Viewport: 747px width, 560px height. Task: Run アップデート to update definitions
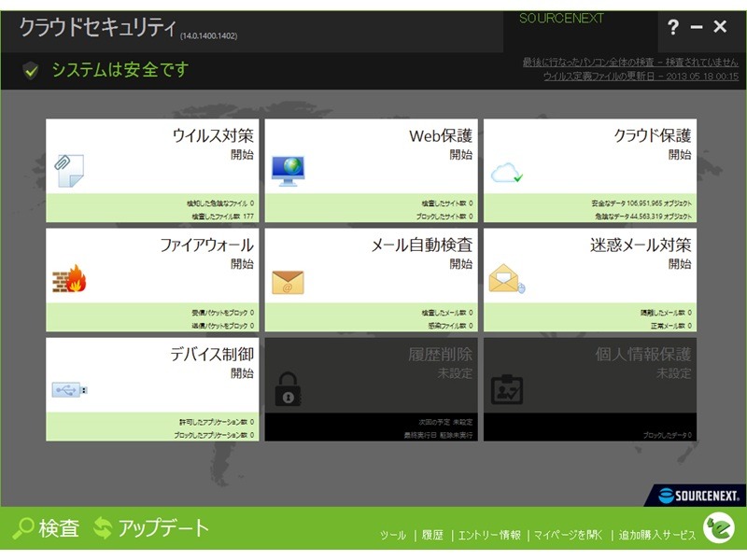point(151,528)
